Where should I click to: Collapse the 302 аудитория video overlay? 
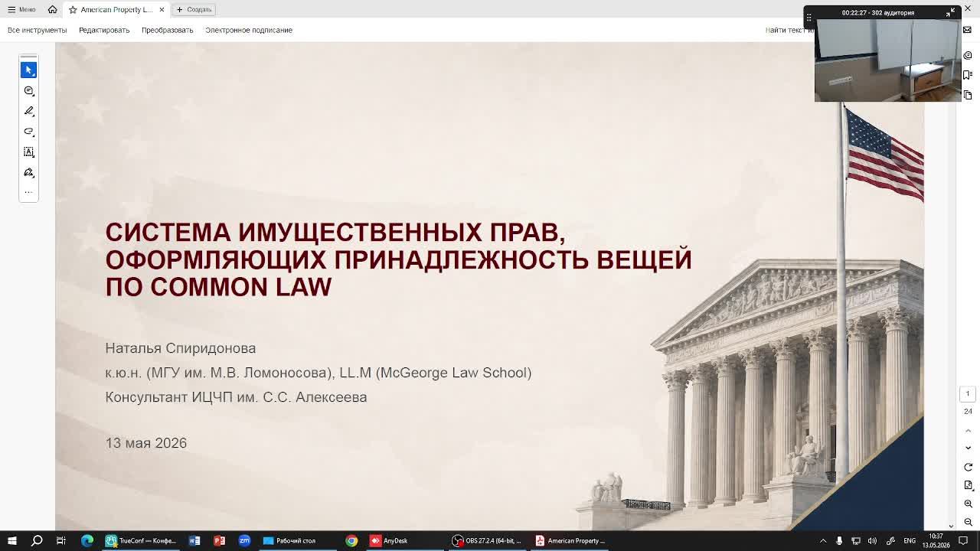[x=950, y=12]
